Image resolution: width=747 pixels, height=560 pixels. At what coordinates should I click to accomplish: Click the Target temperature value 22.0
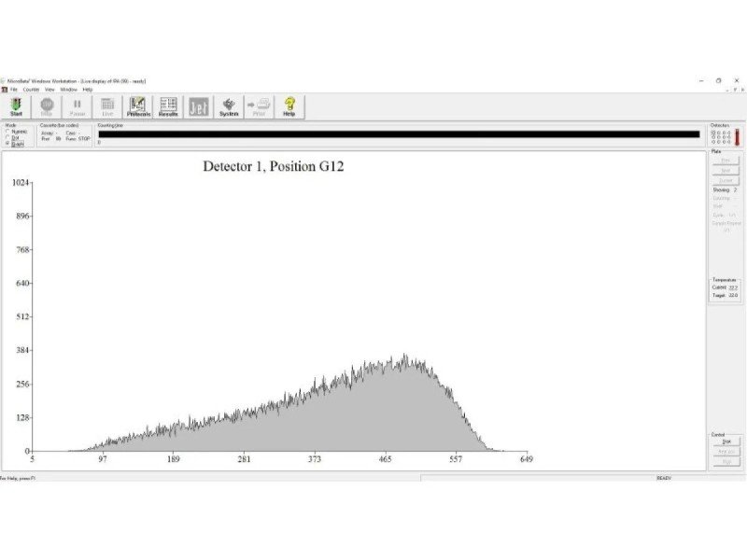(733, 295)
